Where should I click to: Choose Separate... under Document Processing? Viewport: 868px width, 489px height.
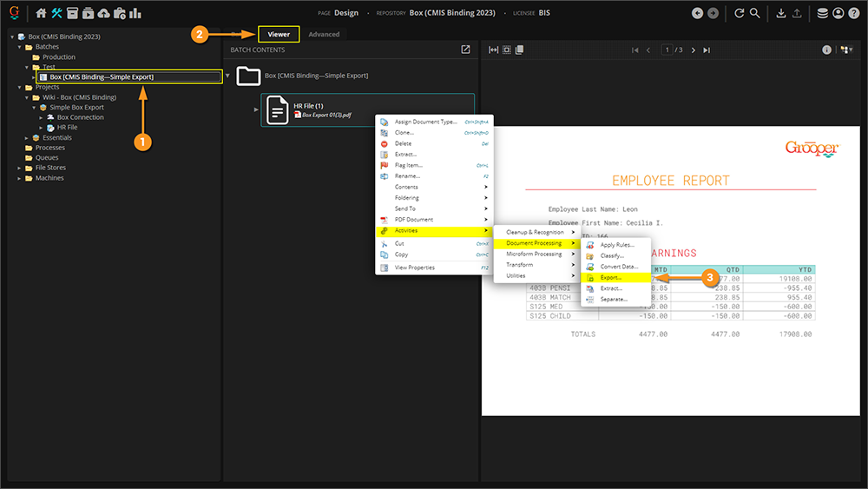click(x=615, y=299)
